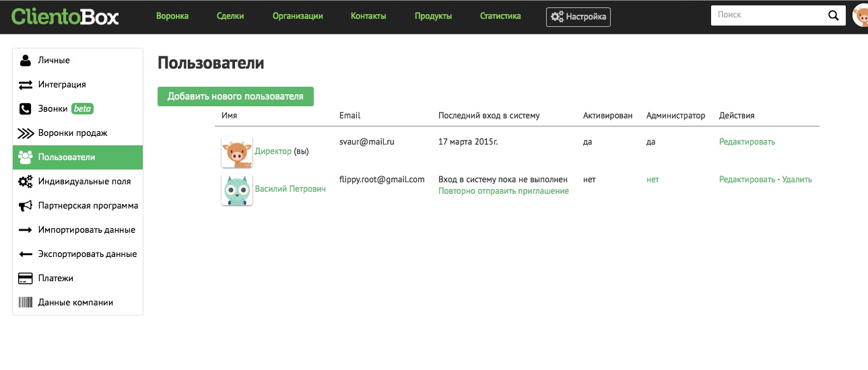Open the Директор user link
The width and height of the screenshot is (868, 370).
pos(273,151)
